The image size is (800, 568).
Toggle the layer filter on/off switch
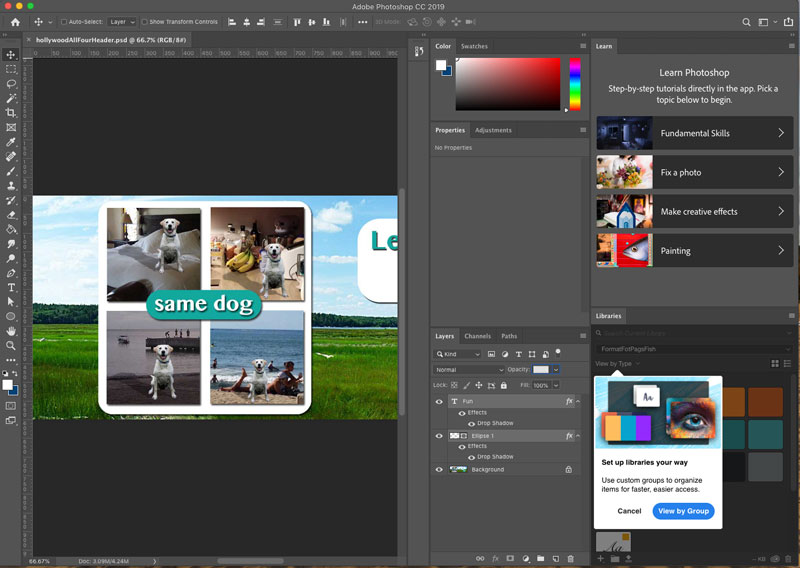pyautogui.click(x=558, y=352)
